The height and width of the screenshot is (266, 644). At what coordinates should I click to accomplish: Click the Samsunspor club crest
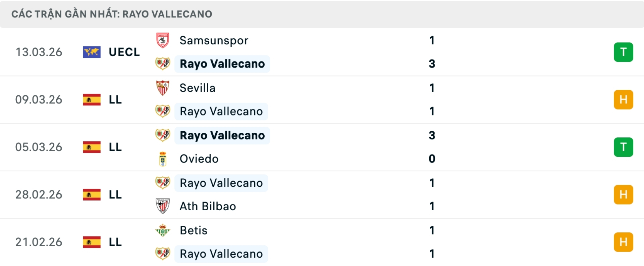click(163, 40)
